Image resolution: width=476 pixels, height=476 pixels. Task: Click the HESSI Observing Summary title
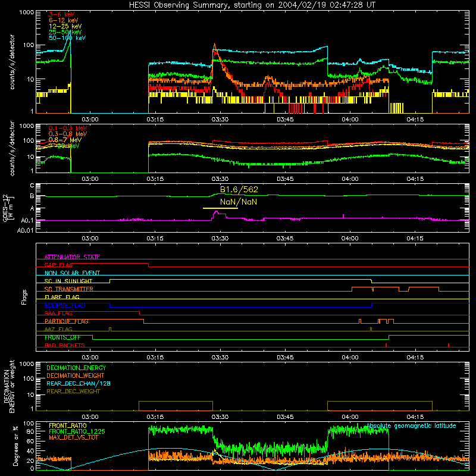point(252,5)
